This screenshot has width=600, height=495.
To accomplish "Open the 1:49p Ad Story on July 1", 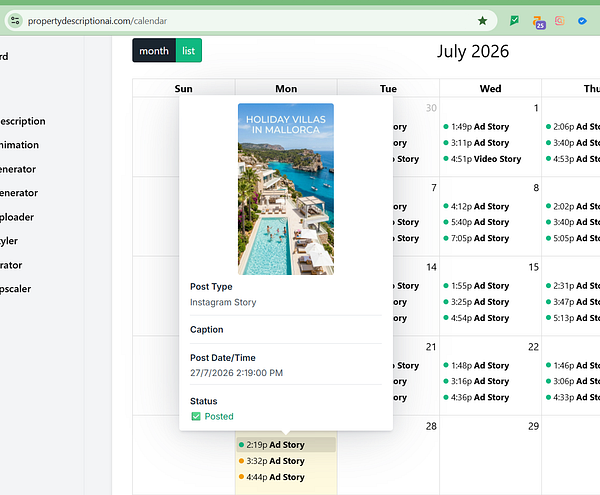I will (x=476, y=127).
